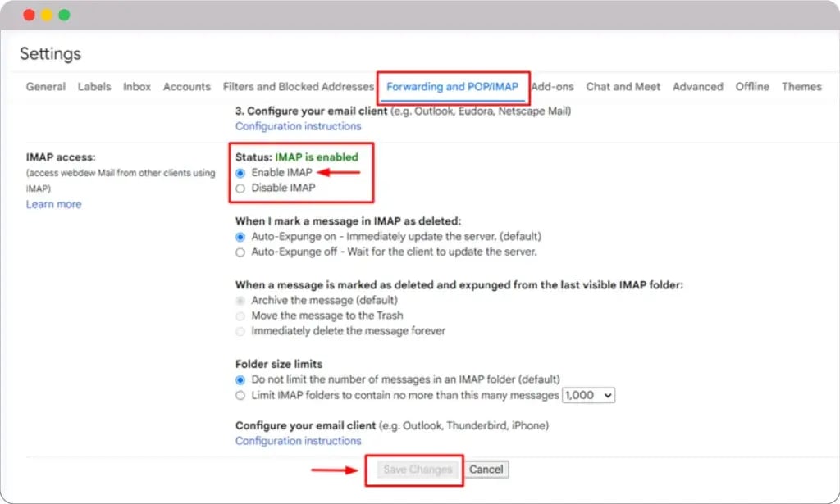Go to the Inbox settings tab
Screen dimensions: 840x504
[137, 87]
